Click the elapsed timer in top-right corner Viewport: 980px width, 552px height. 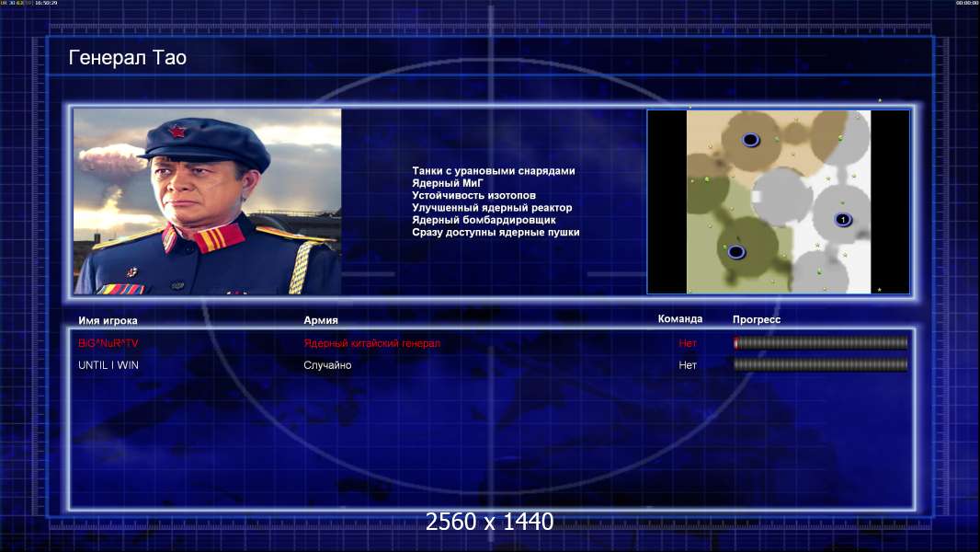click(x=967, y=3)
